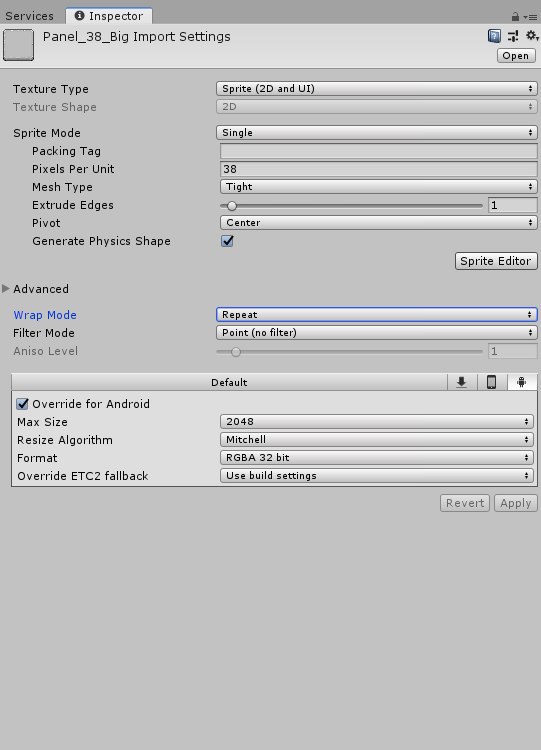The image size is (541, 750).
Task: Open the Max Size dropdown
Action: tap(376, 421)
